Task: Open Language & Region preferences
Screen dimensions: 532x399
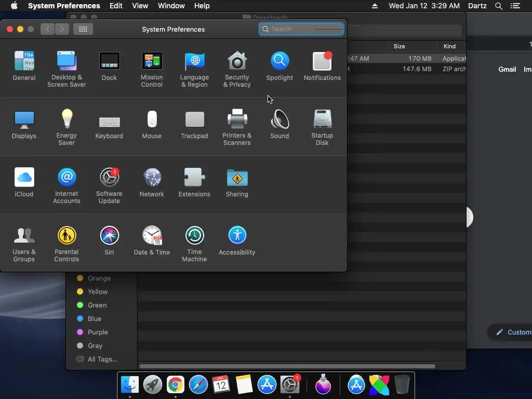Action: tap(194, 69)
